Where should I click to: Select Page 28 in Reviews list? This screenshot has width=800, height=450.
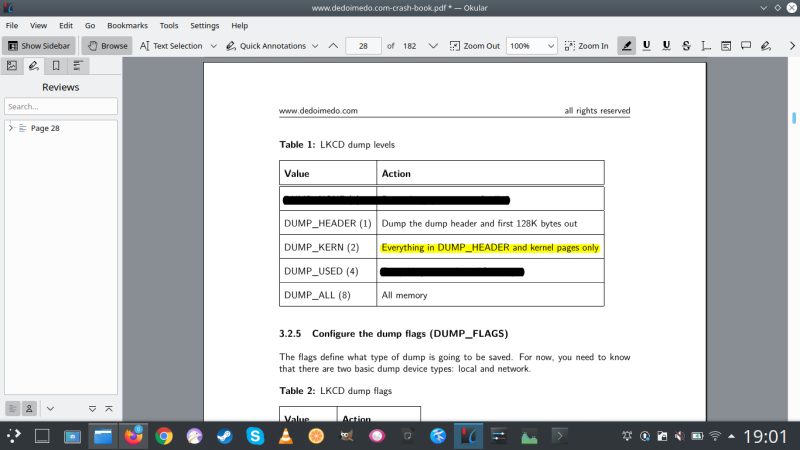[x=45, y=128]
